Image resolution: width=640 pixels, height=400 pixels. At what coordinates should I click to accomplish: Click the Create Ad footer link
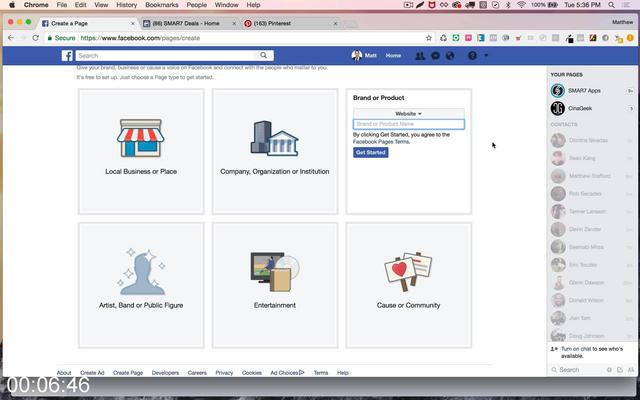click(92, 373)
